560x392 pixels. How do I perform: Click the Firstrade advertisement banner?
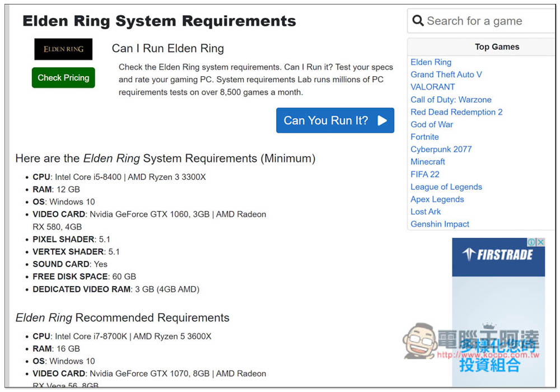(498, 312)
